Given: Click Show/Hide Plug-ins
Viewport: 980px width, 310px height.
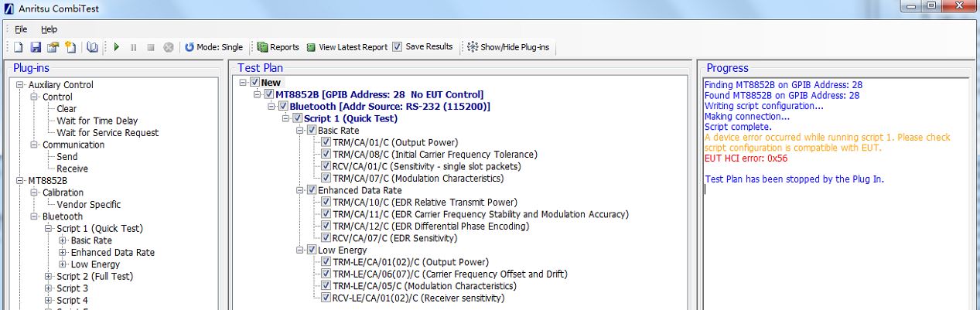Looking at the screenshot, I should 508,47.
